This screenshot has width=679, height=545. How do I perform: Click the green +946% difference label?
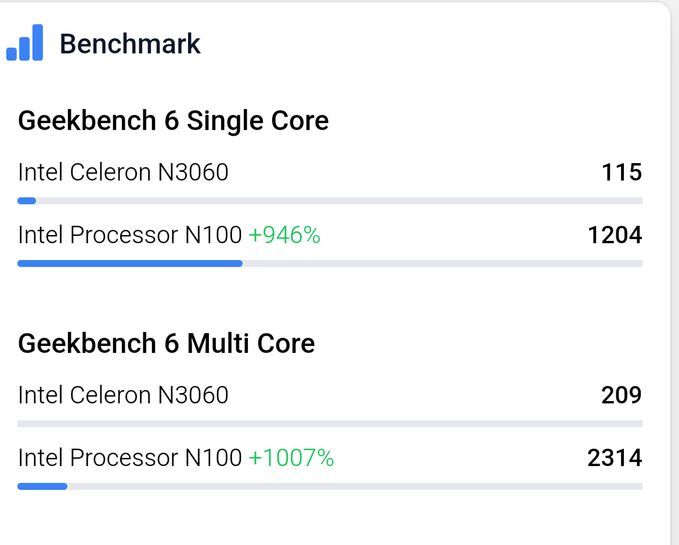284,235
